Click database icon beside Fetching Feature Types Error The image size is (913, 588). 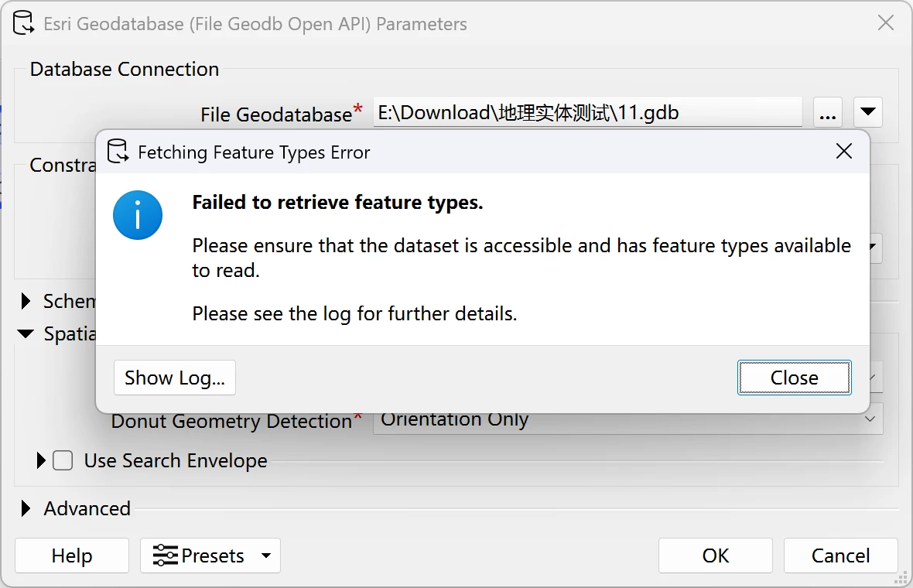point(118,152)
